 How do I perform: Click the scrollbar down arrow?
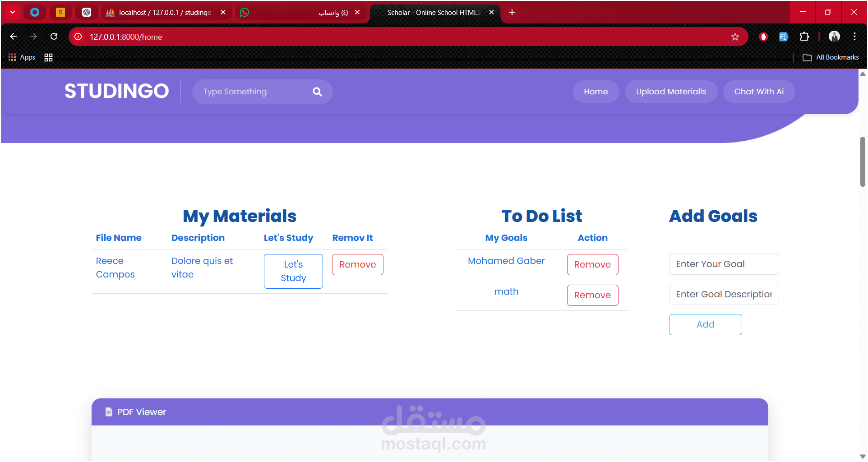coord(863,457)
